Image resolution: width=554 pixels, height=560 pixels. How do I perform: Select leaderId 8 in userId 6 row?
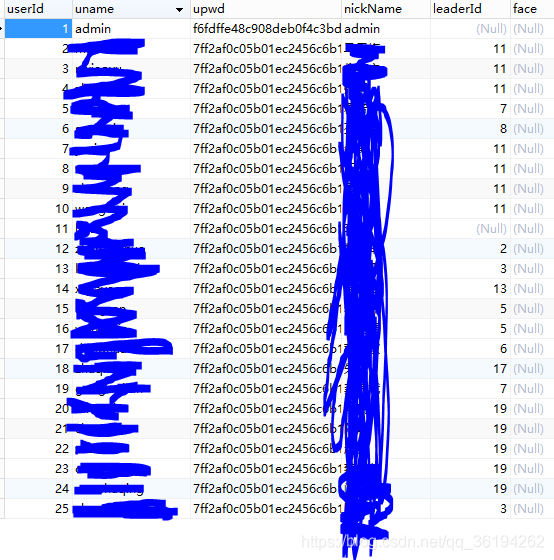pyautogui.click(x=470, y=129)
